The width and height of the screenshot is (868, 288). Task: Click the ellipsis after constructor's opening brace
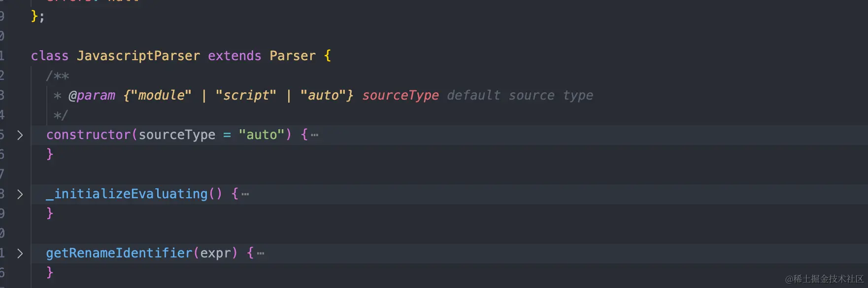314,135
